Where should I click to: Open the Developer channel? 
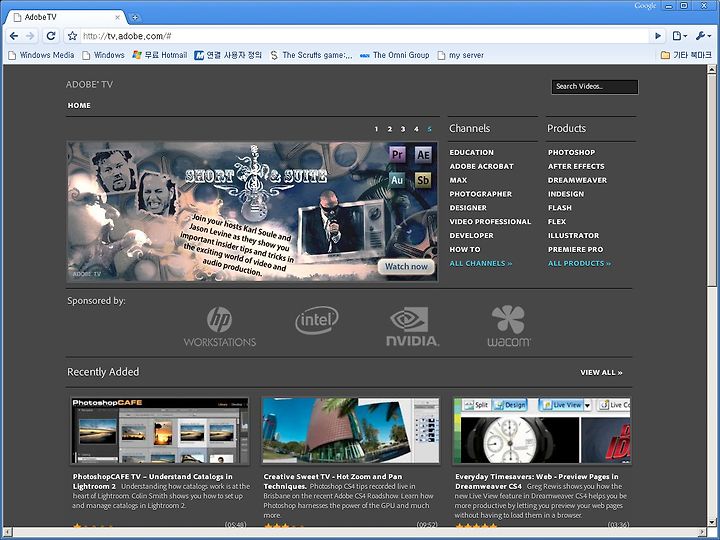[x=472, y=235]
